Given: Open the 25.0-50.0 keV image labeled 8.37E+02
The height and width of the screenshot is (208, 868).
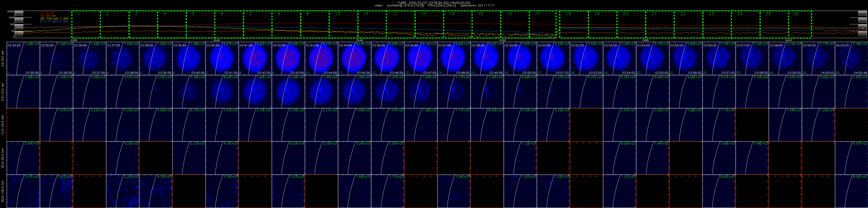Looking at the screenshot, I should tap(851, 158).
